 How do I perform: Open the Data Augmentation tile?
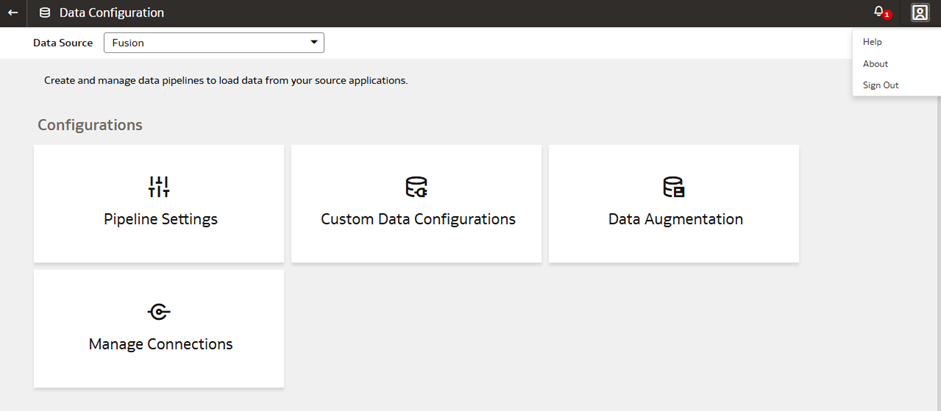point(673,203)
